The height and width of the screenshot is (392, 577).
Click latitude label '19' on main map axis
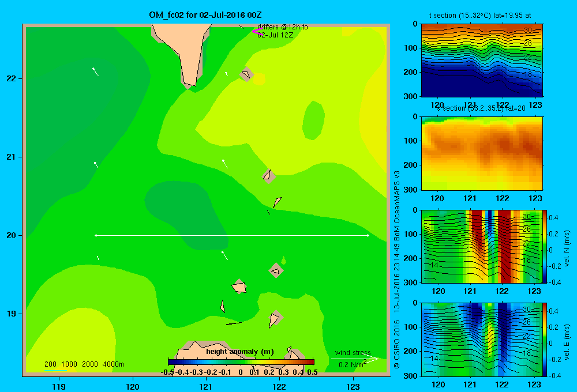point(11,314)
